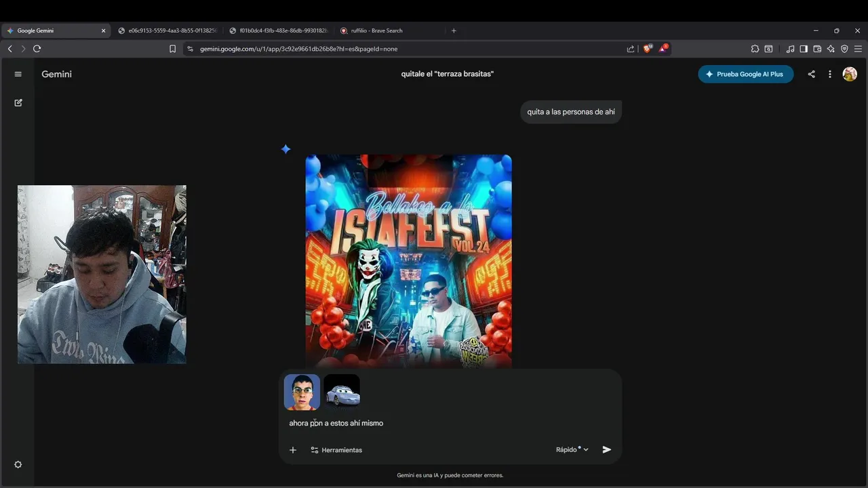Open the generated Isla Fest poster image
Viewport: 868px width, 488px height.
408,262
